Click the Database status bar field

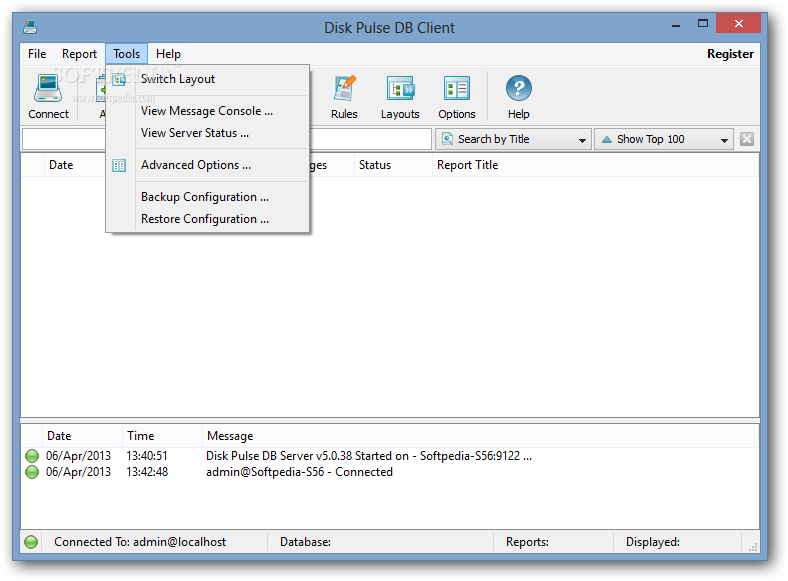tap(380, 542)
